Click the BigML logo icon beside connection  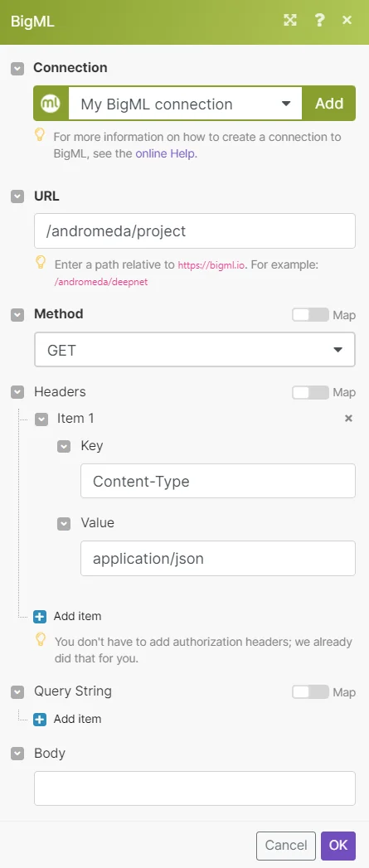(51, 104)
